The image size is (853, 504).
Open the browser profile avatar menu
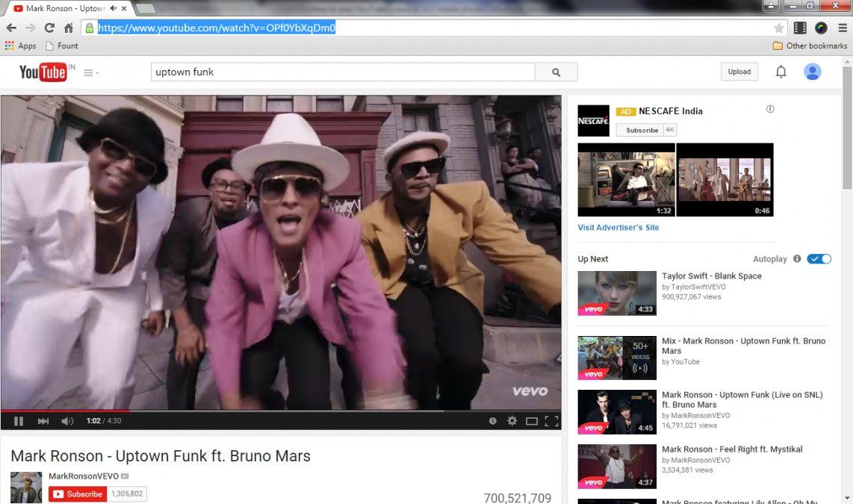point(813,72)
